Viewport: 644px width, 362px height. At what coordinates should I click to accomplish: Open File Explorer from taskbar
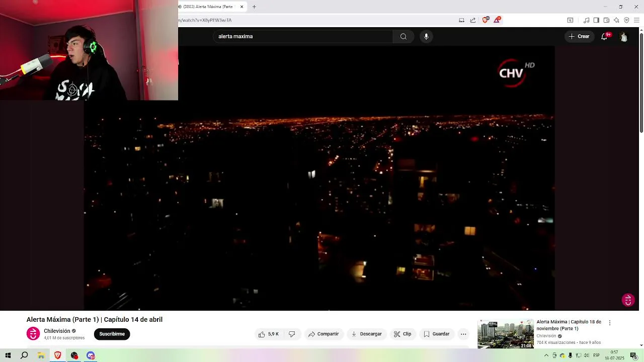[x=41, y=355]
